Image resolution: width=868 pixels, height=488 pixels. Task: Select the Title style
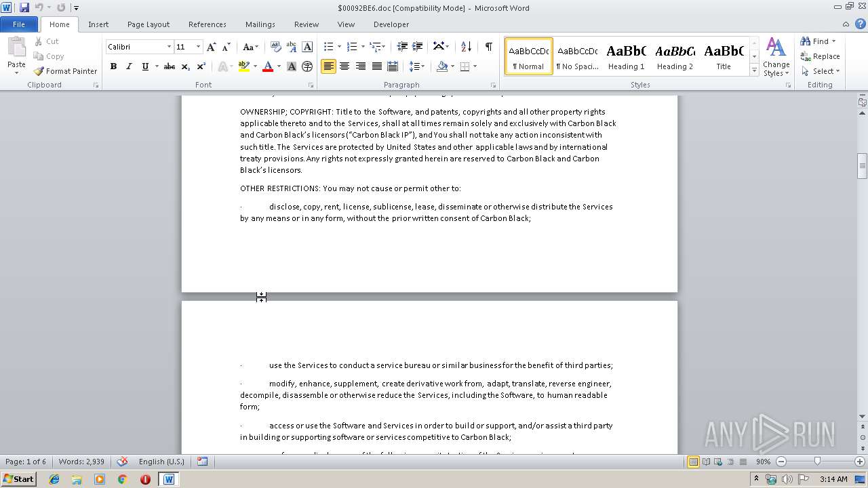pyautogui.click(x=724, y=56)
